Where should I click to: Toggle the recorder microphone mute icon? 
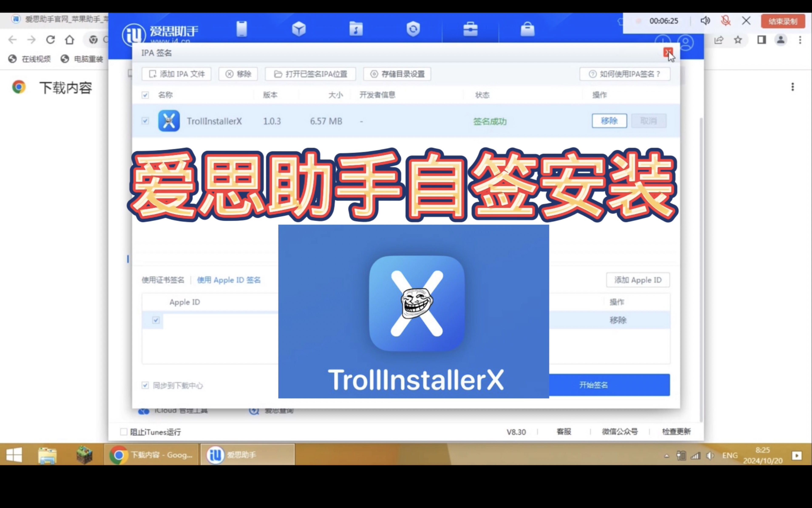point(726,21)
